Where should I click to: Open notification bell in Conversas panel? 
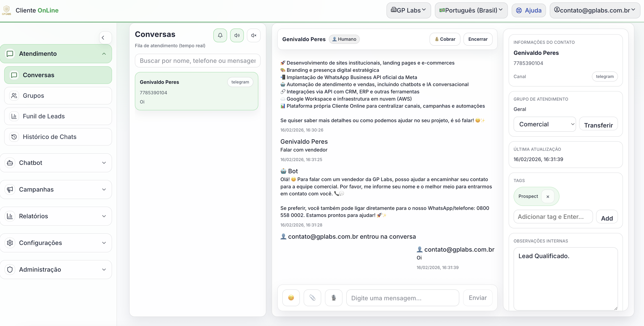point(220,35)
